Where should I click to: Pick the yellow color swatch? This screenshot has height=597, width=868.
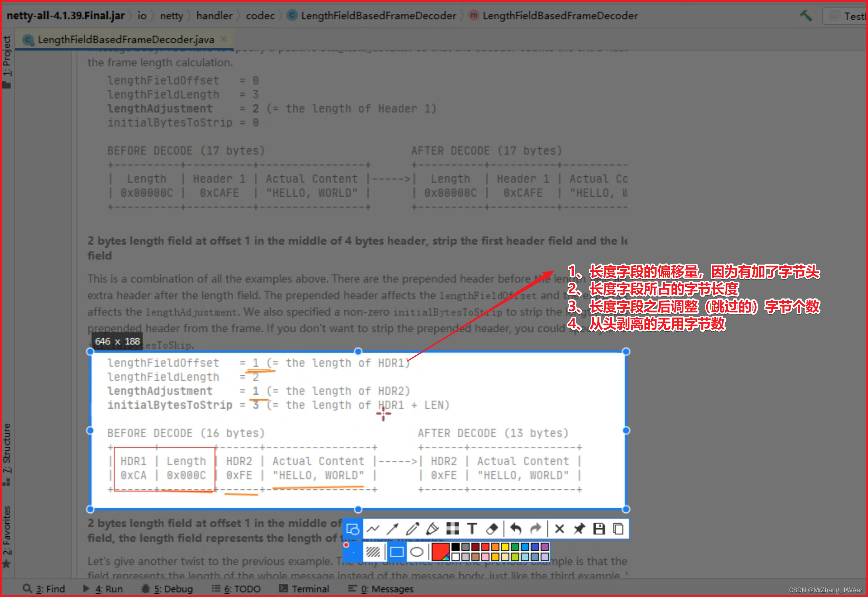tap(505, 547)
